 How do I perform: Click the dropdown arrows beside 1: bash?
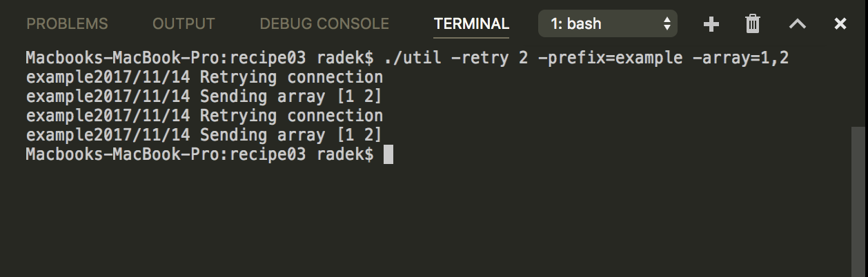[x=667, y=24]
